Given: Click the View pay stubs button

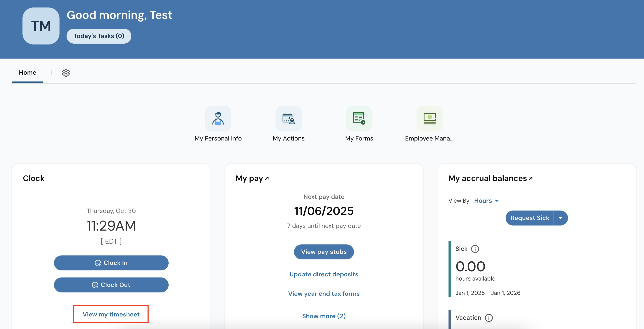Looking at the screenshot, I should [x=324, y=252].
